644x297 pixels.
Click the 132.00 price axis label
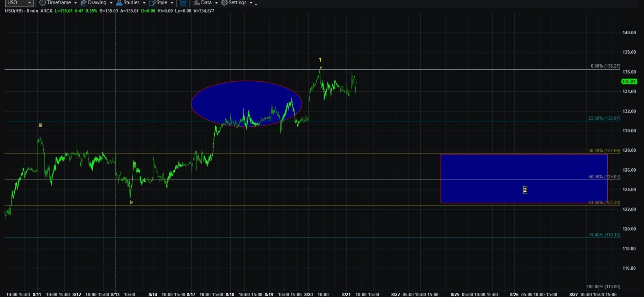[629, 112]
